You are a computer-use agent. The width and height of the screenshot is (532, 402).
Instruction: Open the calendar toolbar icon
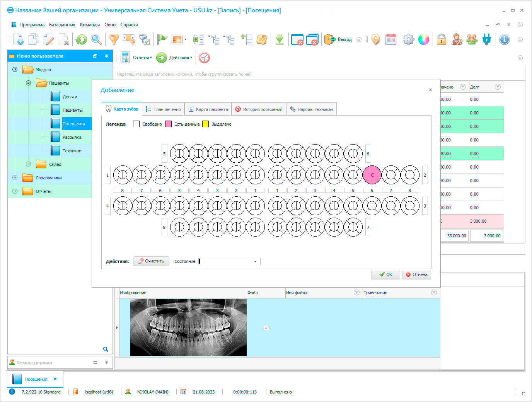[391, 39]
